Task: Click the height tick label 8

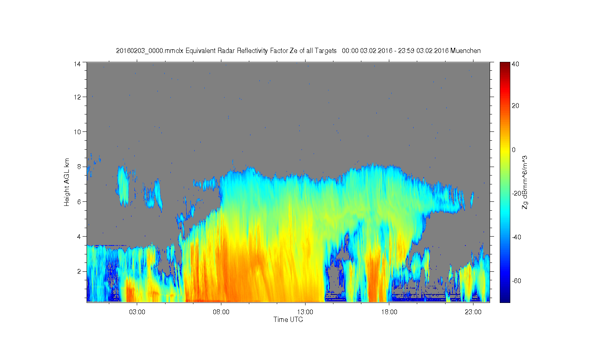Action: click(80, 167)
